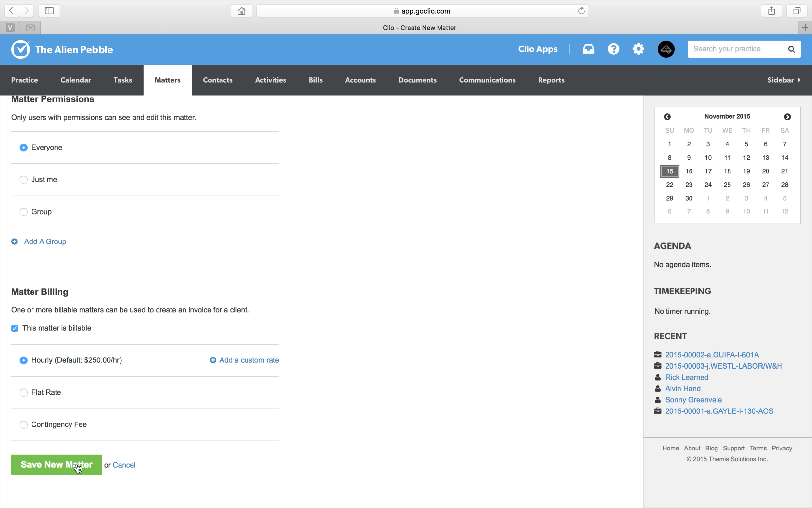Image resolution: width=812 pixels, height=508 pixels.
Task: Show all tabs button in Safari
Action: (796, 11)
